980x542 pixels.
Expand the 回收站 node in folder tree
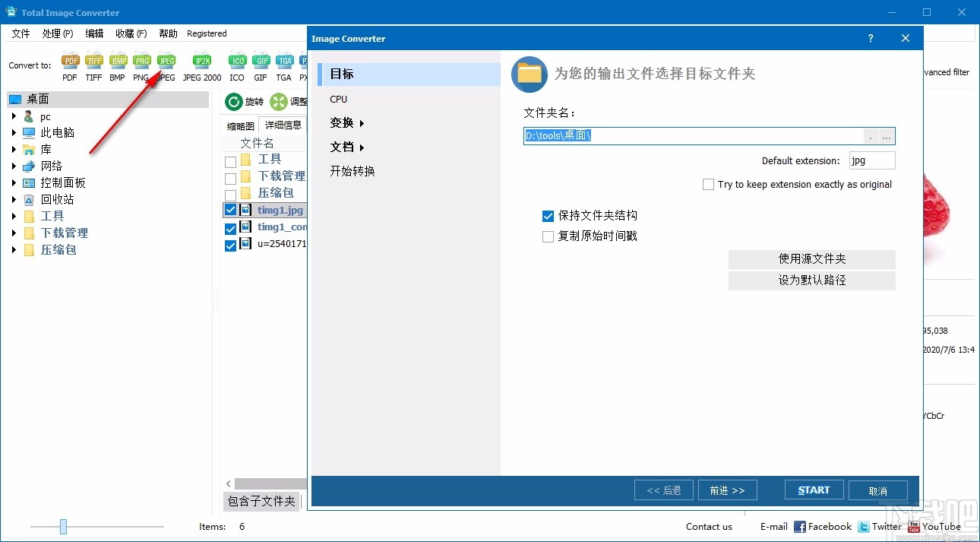point(14,199)
